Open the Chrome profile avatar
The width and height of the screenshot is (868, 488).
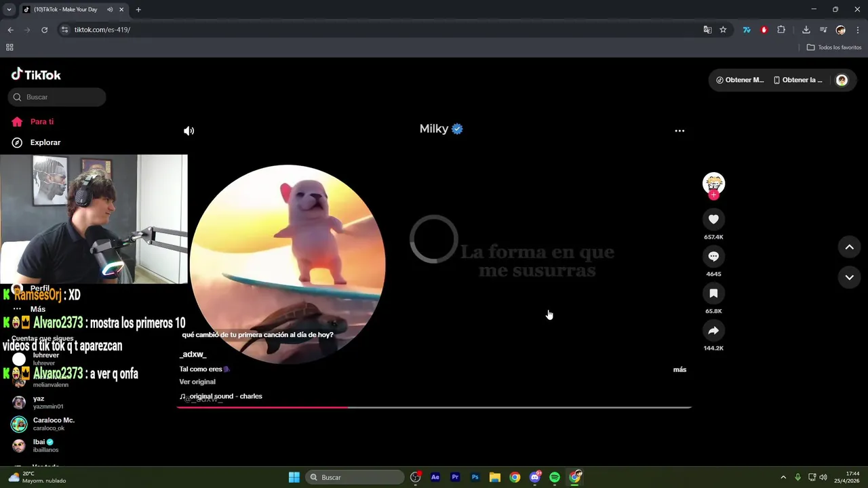click(x=841, y=30)
